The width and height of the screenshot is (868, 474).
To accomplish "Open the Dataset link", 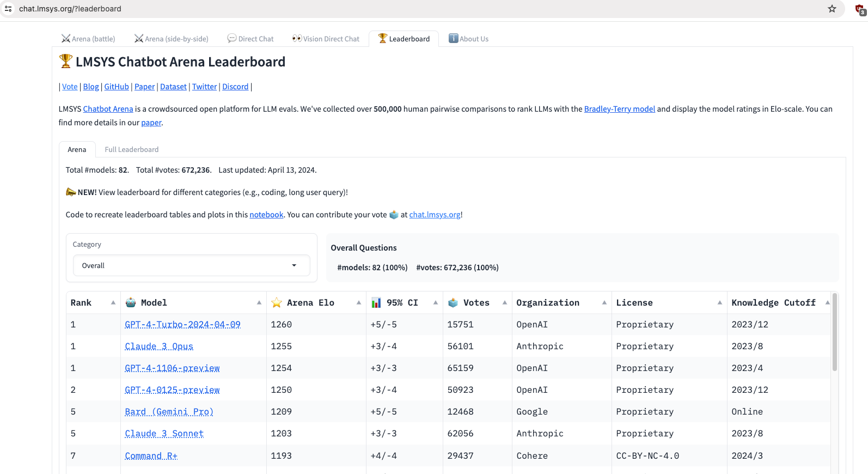I will [x=173, y=87].
